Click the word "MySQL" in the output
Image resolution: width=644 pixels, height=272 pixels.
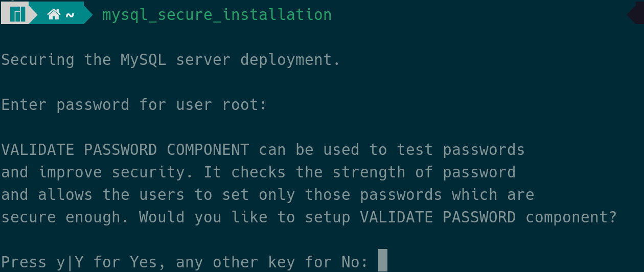pyautogui.click(x=143, y=60)
